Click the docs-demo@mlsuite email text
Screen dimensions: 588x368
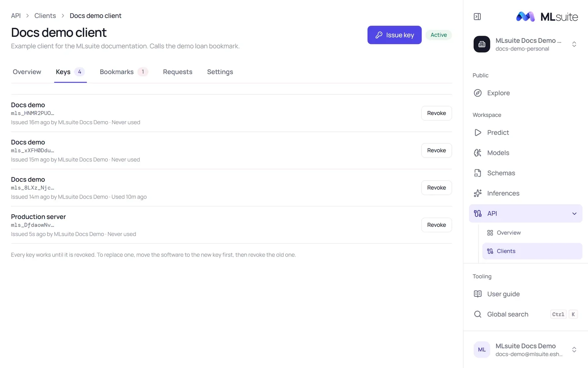coord(529,354)
